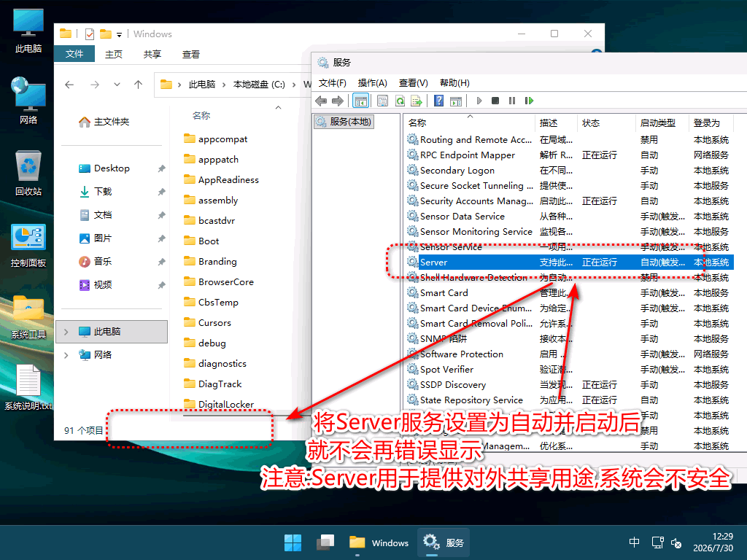
Task: Open 查看 tab in Explorer ribbon
Action: click(191, 54)
